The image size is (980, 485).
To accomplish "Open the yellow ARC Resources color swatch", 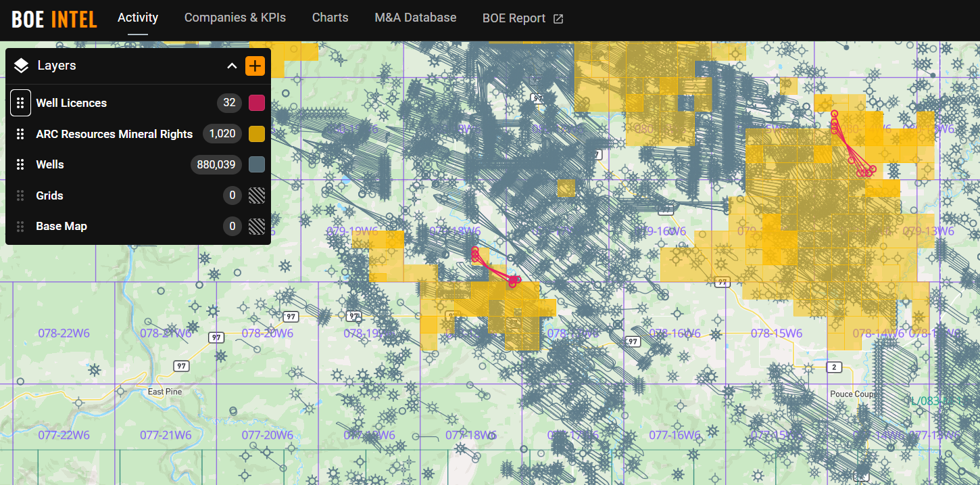I will pyautogui.click(x=257, y=134).
